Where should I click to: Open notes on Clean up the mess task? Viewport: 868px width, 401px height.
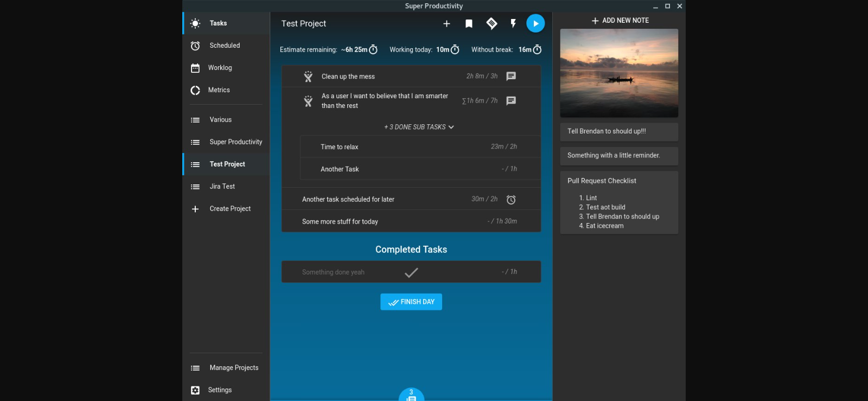(x=511, y=76)
